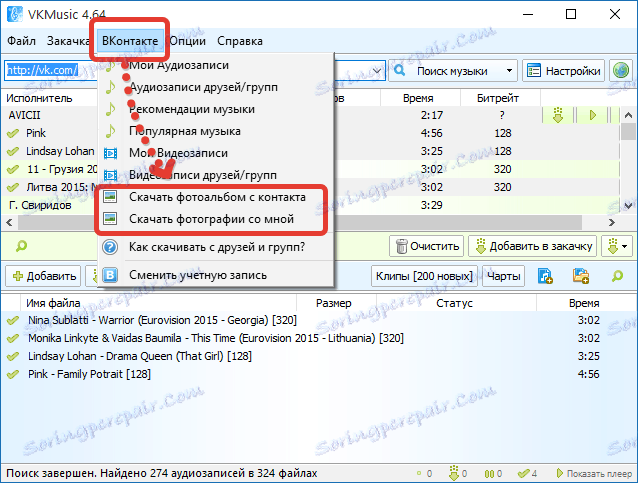
Task: Click the search results scrollbar up arrow
Action: click(628, 116)
